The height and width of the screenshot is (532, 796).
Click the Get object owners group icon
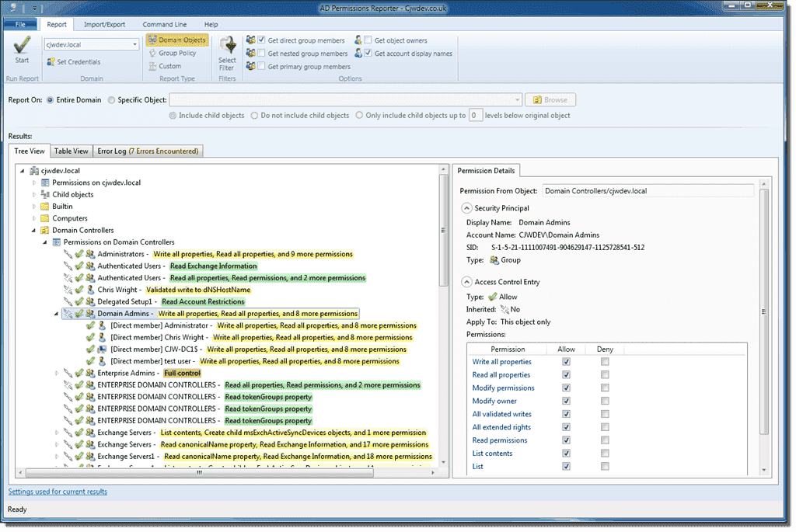[x=358, y=40]
